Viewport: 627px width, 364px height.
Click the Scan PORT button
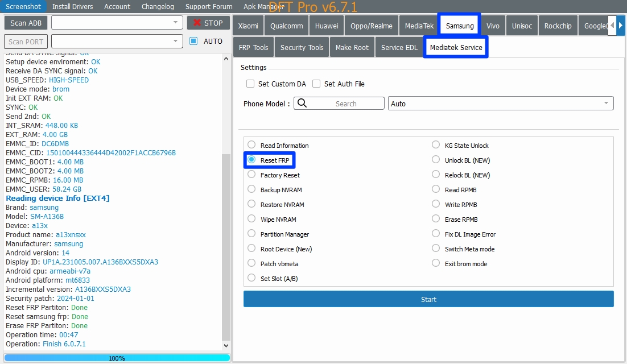click(x=26, y=42)
